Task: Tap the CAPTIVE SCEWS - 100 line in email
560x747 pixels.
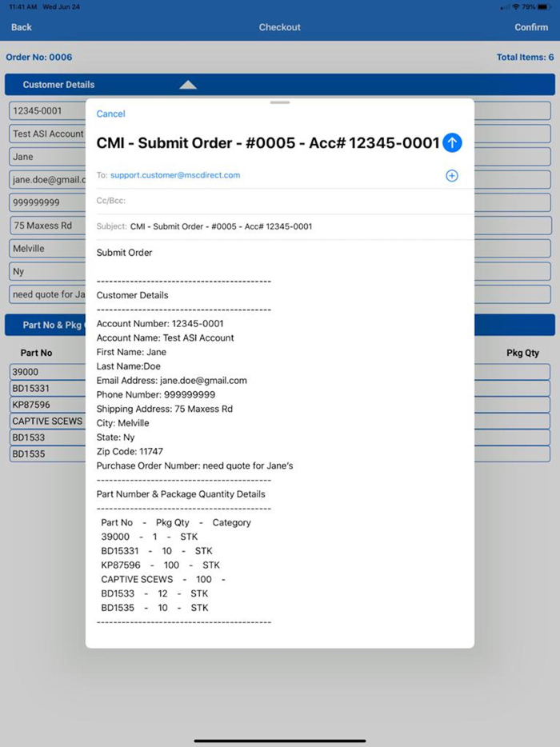Action: point(163,580)
